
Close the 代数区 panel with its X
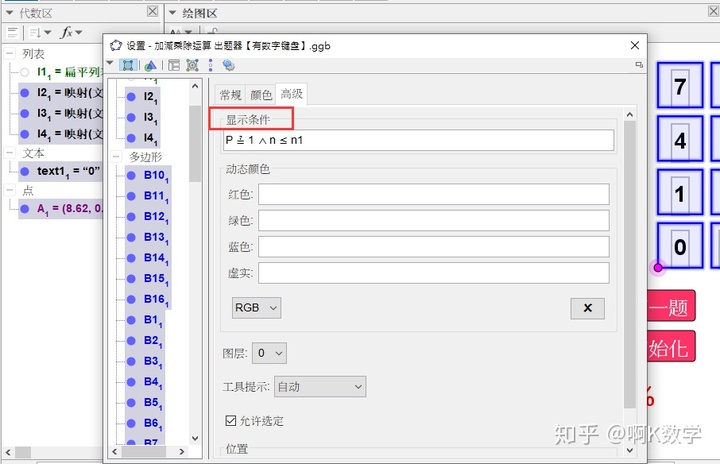pyautogui.click(x=152, y=11)
